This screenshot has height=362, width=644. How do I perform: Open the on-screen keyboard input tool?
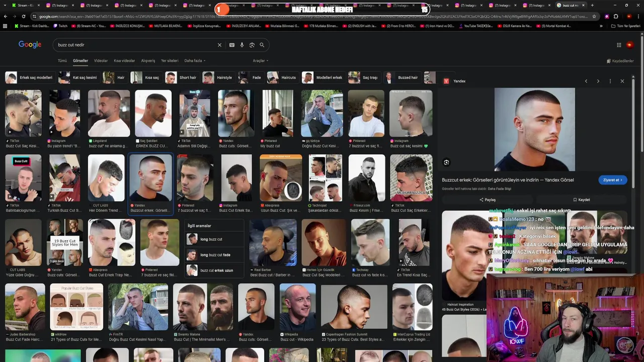click(232, 45)
